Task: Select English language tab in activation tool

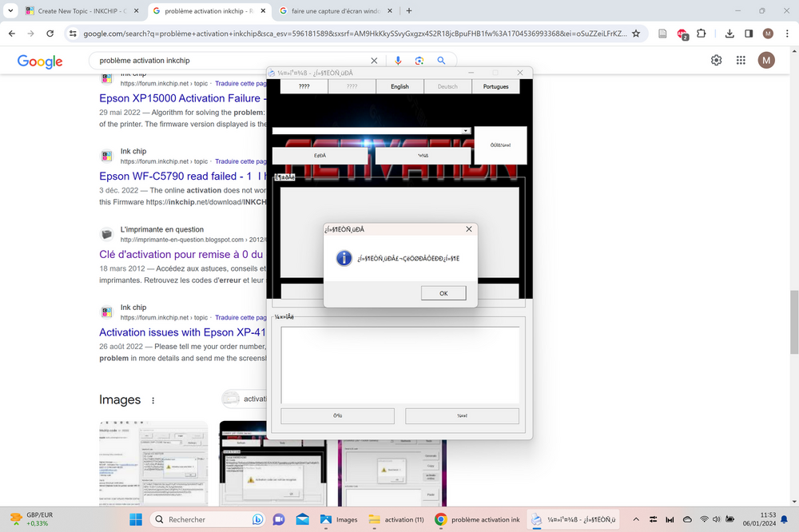Action: [x=399, y=86]
